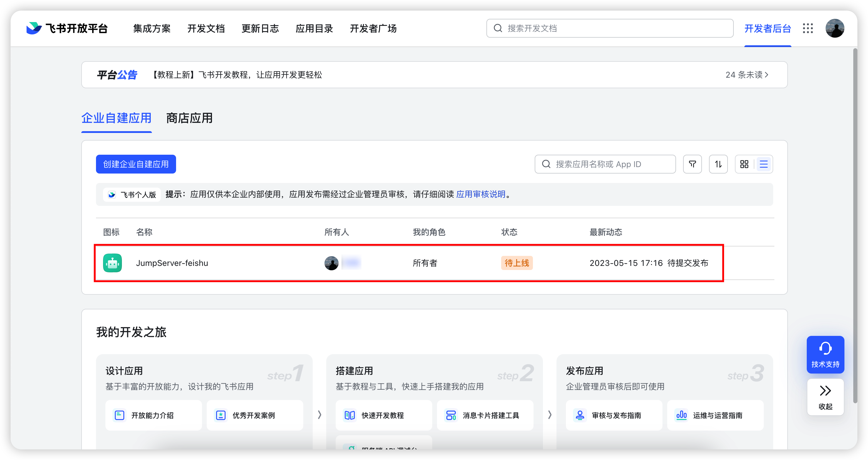Focus the 搜索开发文档 search field

click(x=610, y=28)
